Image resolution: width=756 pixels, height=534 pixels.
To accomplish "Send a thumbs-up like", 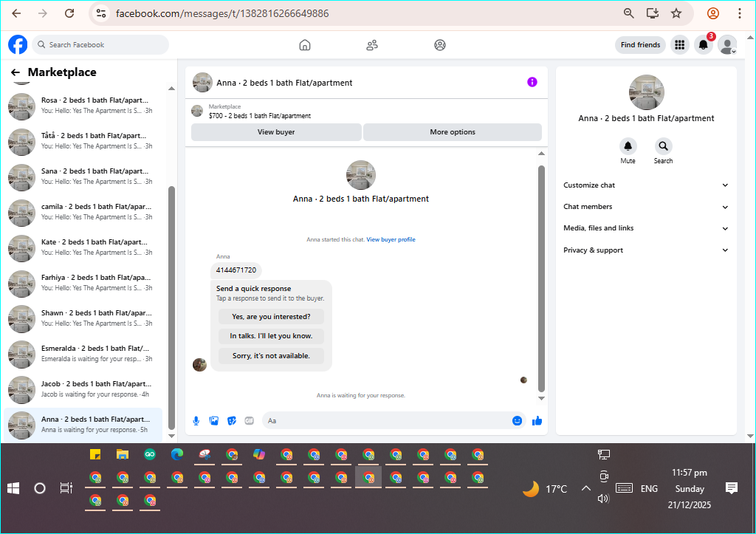I will [537, 421].
